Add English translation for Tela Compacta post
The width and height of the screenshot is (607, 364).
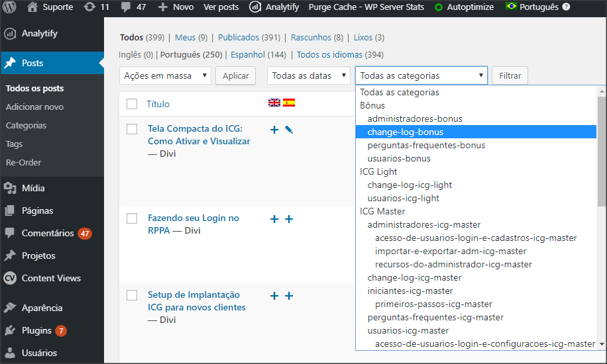coord(274,130)
